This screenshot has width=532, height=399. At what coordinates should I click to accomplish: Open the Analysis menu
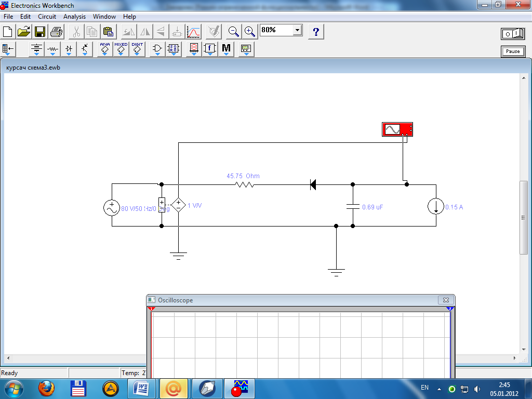[x=74, y=16]
